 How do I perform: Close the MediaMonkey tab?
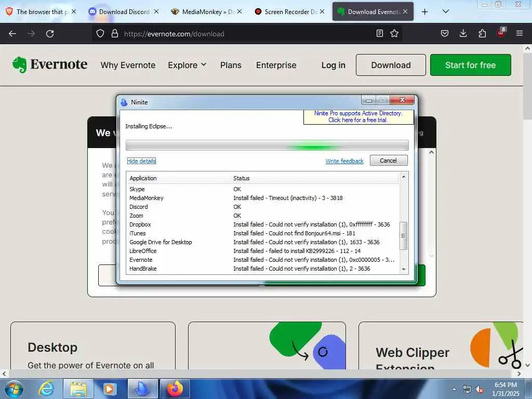(x=240, y=11)
